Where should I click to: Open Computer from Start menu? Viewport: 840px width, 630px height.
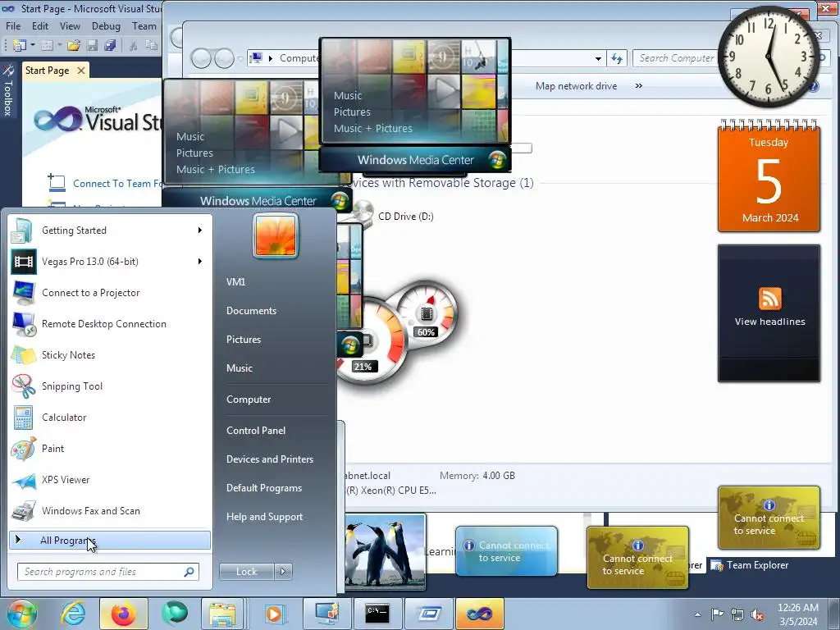[249, 399]
